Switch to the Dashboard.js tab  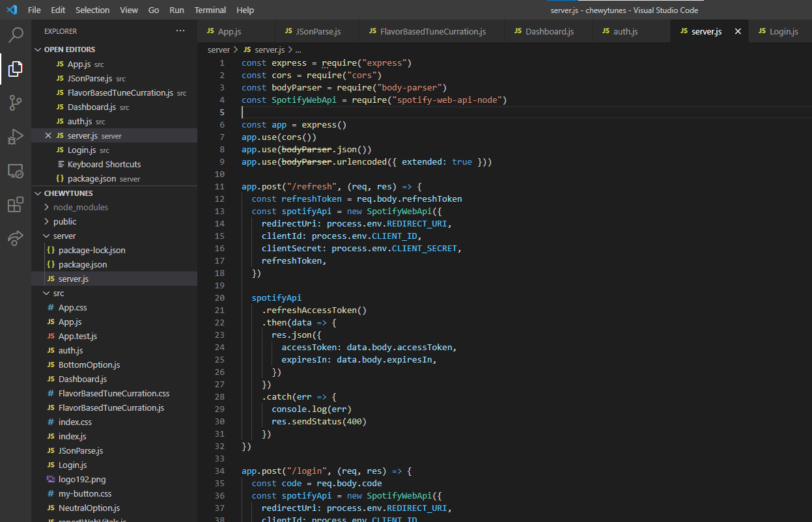pyautogui.click(x=549, y=31)
